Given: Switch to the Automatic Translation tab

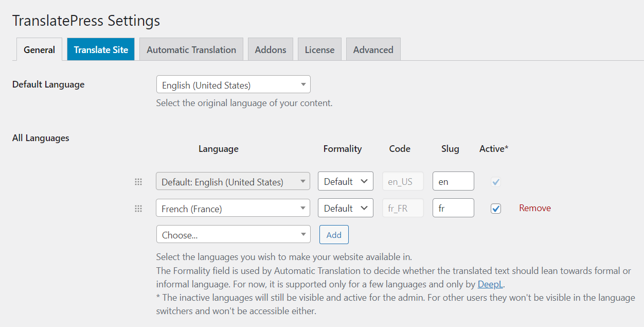Looking at the screenshot, I should (191, 49).
